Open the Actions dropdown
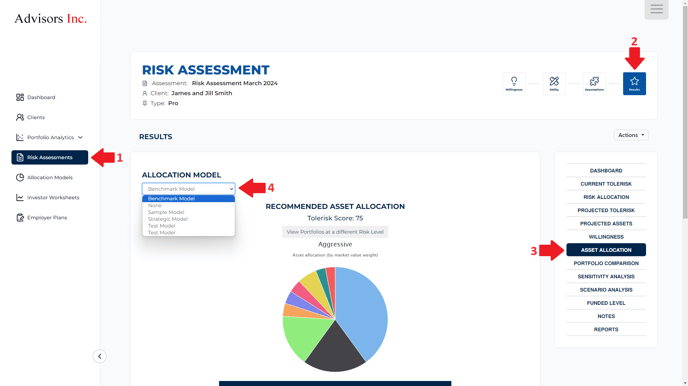688x386 pixels. pos(631,135)
